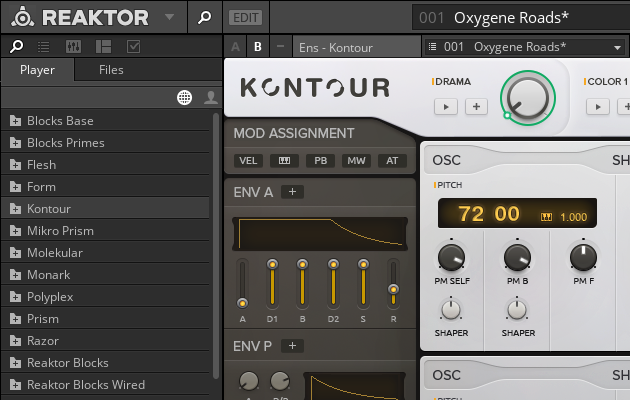Toggle AT mod assignment
630x400 pixels.
(392, 161)
